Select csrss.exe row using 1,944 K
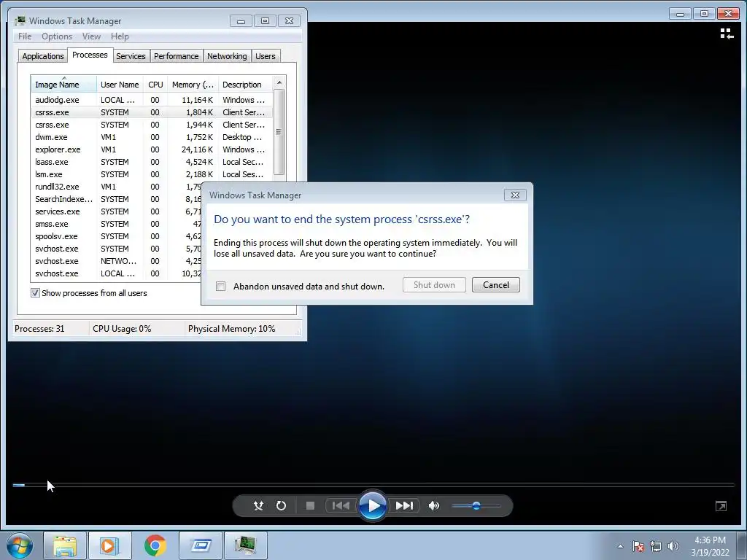747x560 pixels. pos(152,124)
